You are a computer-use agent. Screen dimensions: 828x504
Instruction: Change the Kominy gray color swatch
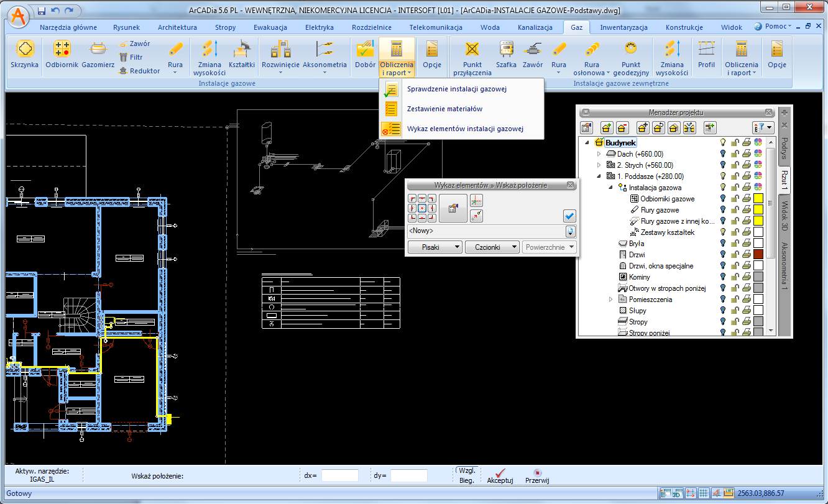[758, 277]
